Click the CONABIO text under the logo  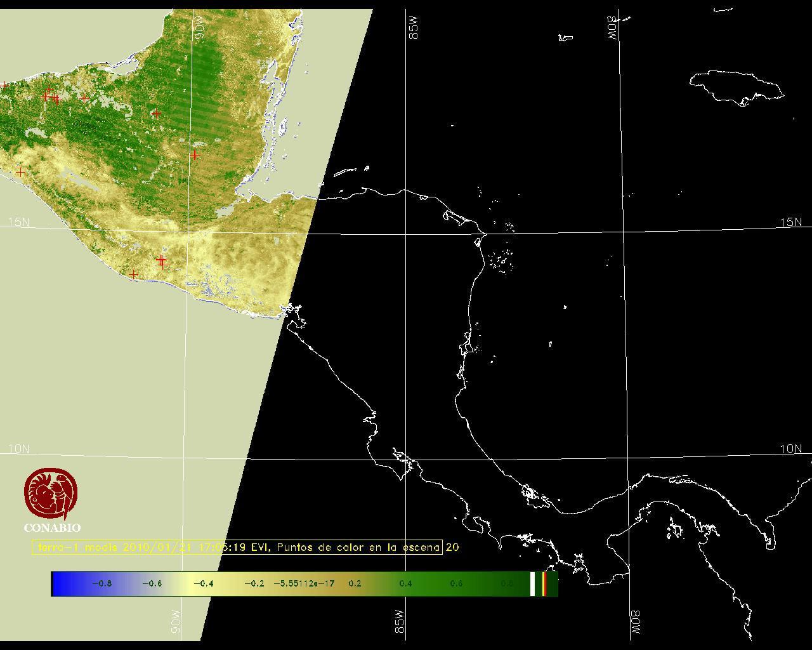[x=52, y=527]
